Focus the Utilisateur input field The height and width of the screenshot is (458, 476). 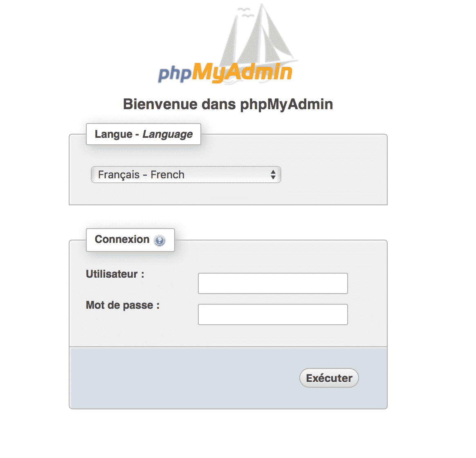[x=273, y=283]
